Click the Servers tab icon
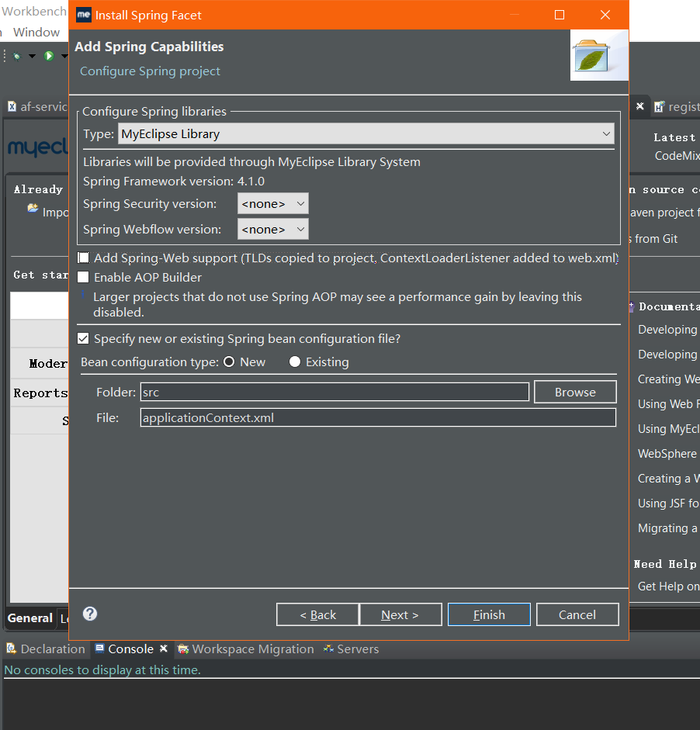This screenshot has width=700, height=730. click(x=328, y=649)
